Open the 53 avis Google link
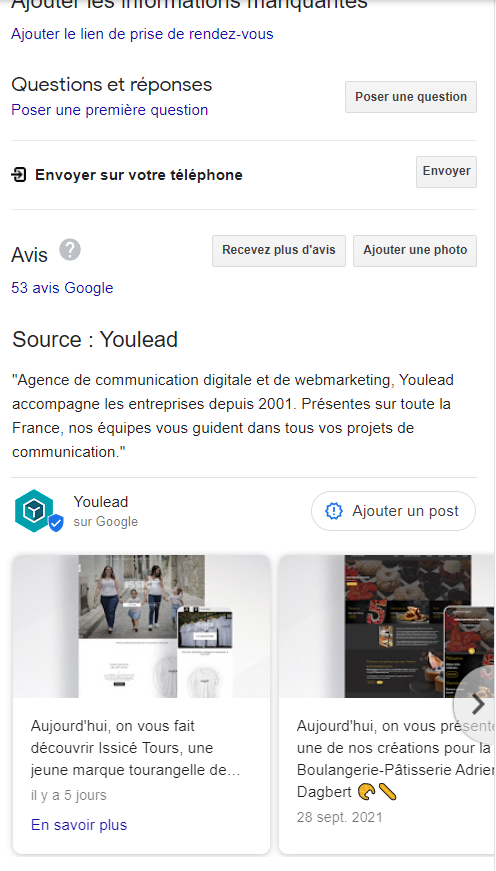This screenshot has height=871, width=496. pyautogui.click(x=62, y=288)
